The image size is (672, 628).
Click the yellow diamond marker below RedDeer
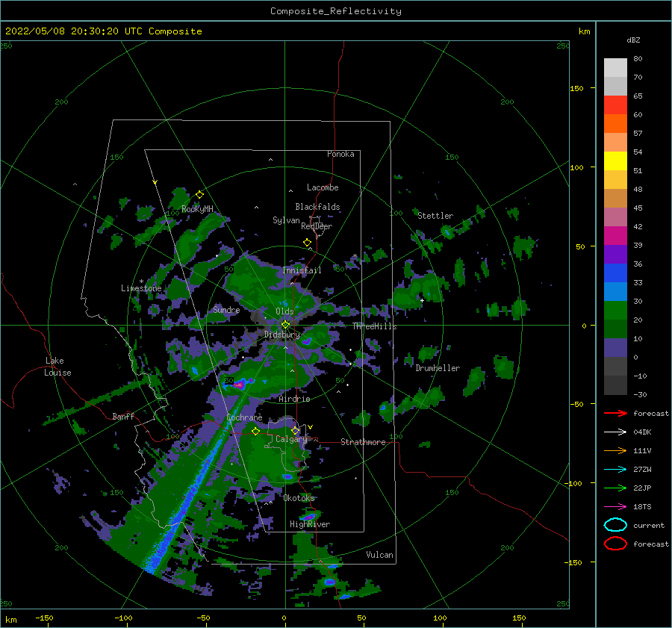[x=308, y=243]
